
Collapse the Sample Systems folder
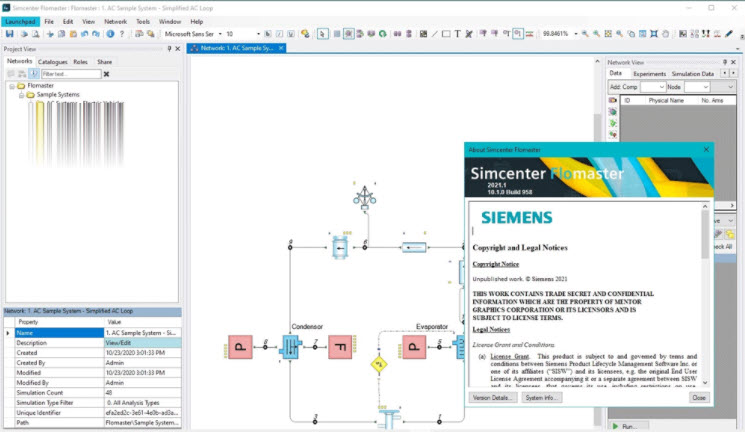pyautogui.click(x=21, y=95)
